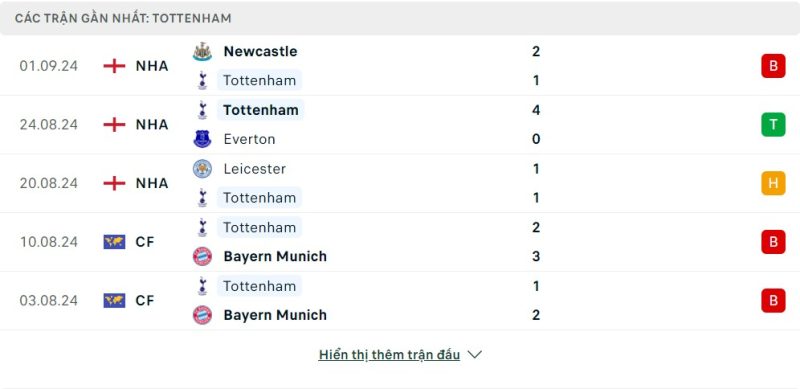The image size is (800, 389).
Task: Click Bayern Munich crest in 10.08.24 match
Action: tap(202, 256)
